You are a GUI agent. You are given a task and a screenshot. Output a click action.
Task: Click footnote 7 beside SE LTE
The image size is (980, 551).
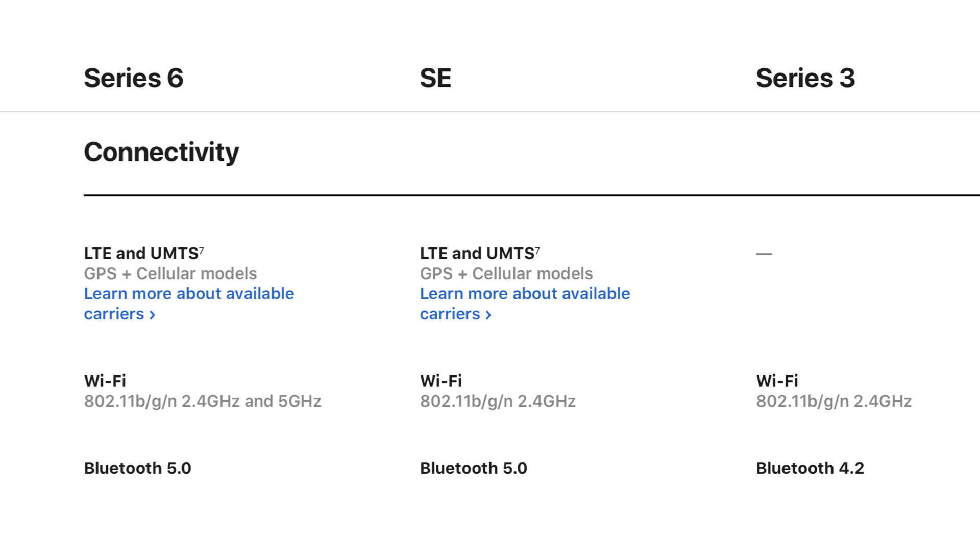(537, 250)
